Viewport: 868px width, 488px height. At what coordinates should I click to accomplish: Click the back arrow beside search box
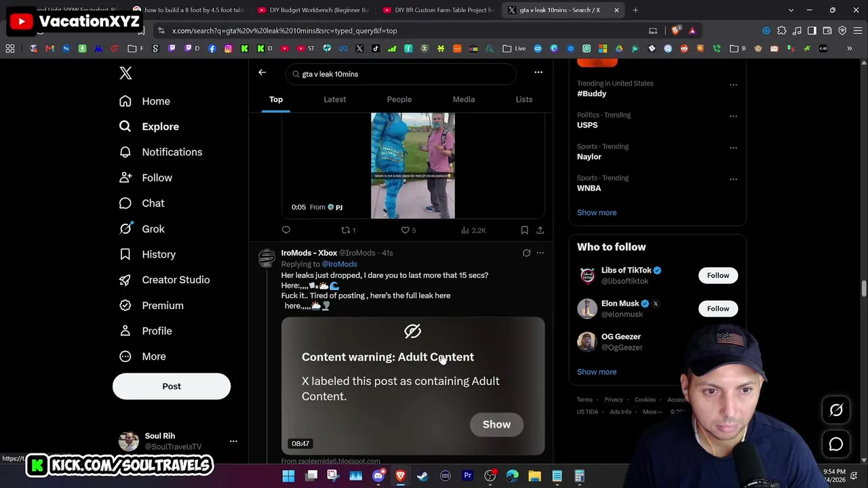[x=262, y=73]
